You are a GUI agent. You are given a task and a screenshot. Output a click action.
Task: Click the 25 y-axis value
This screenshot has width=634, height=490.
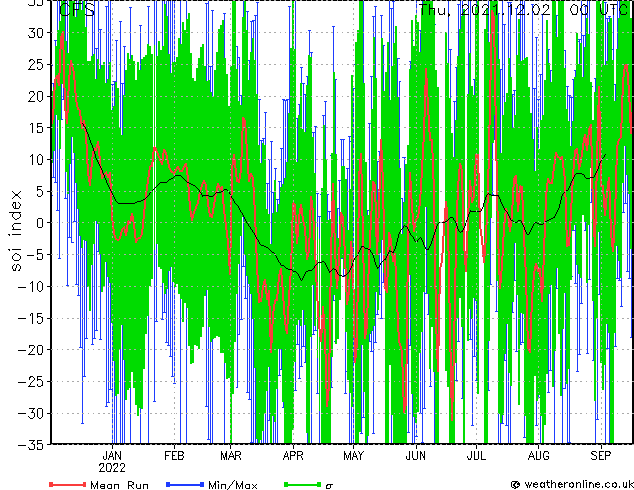[x=37, y=65]
